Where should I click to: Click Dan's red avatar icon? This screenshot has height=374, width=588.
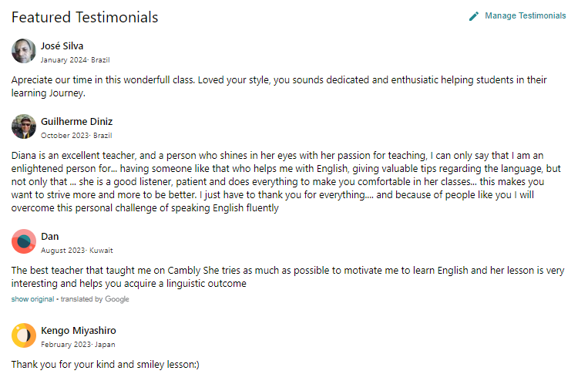click(x=24, y=242)
